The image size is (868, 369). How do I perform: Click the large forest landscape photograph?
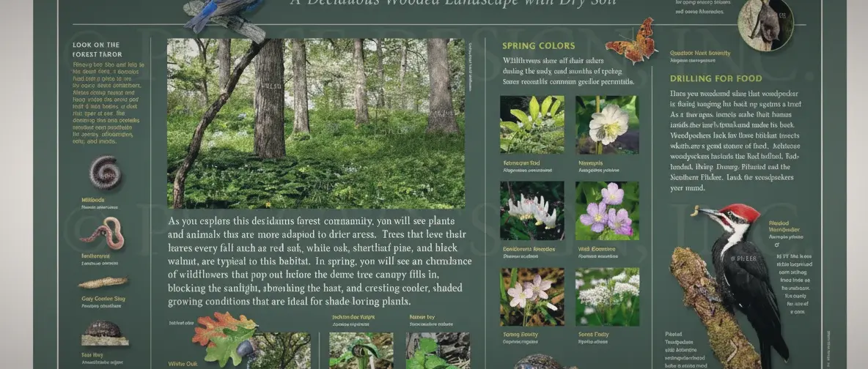pos(315,124)
